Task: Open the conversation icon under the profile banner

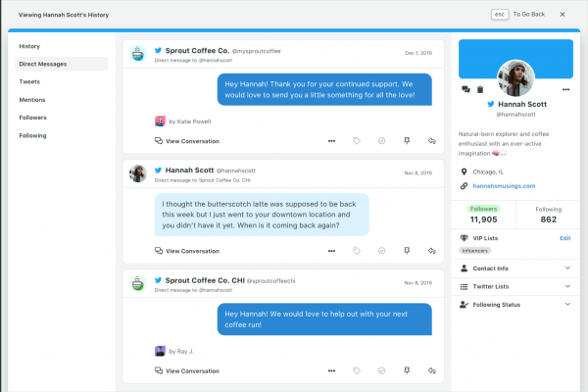Action: coord(465,90)
